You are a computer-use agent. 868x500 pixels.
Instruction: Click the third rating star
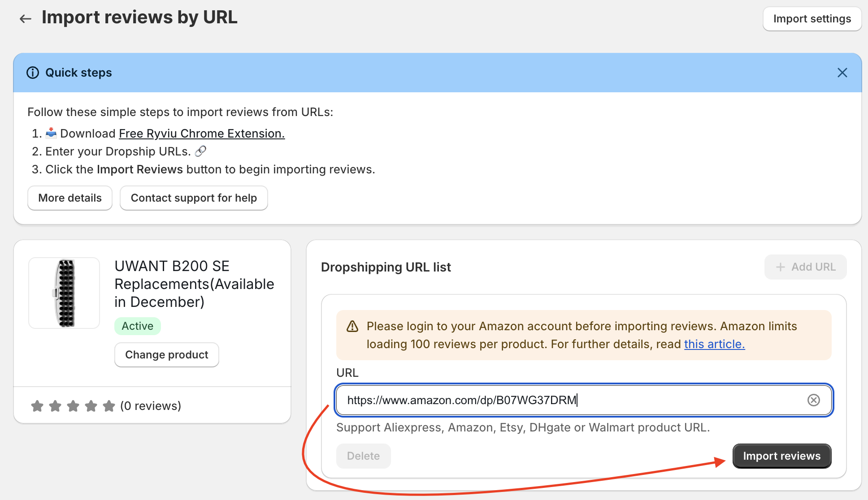coord(73,406)
